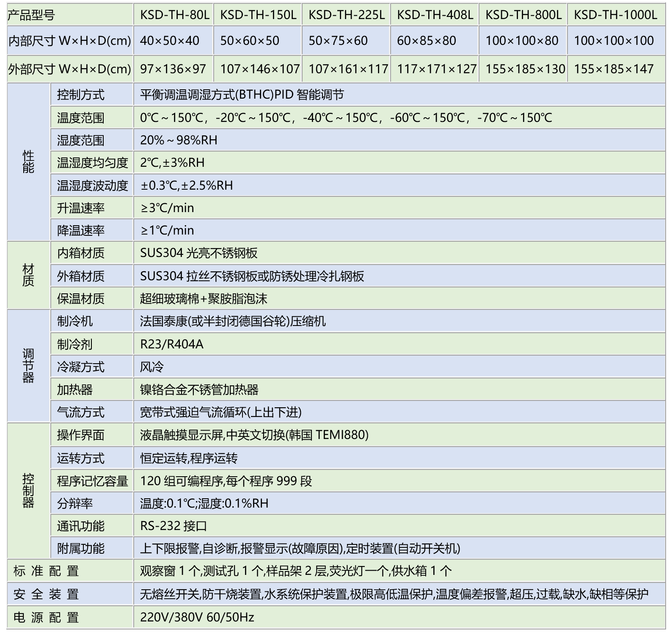This screenshot has height=635, width=672.
Task: Click the KSD-TH-800L model header
Action: (x=523, y=15)
